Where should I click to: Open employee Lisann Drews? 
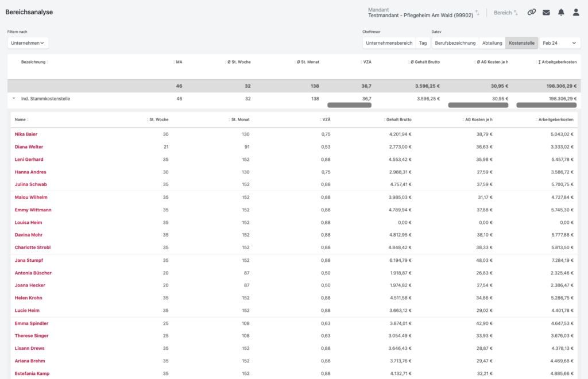(x=30, y=348)
